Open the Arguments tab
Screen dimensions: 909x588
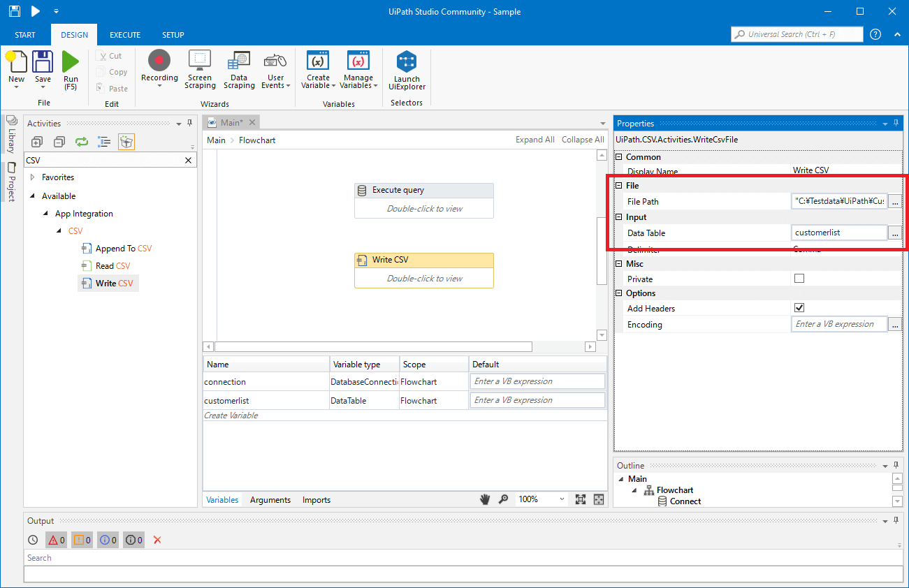(270, 500)
